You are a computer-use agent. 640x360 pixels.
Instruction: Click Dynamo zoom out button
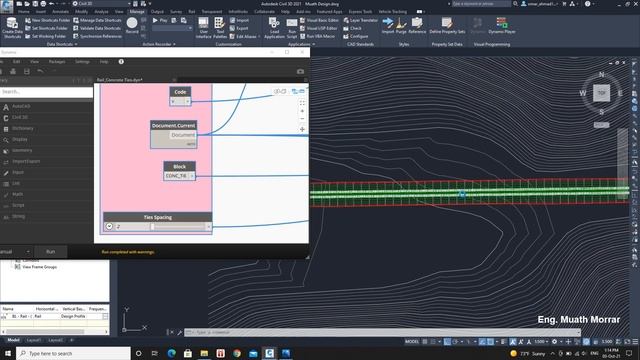point(302,119)
